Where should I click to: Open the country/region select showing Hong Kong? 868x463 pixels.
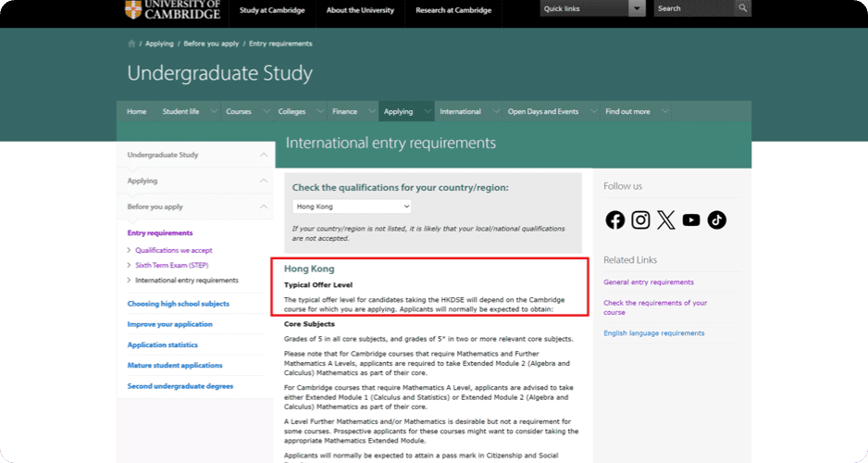point(352,206)
